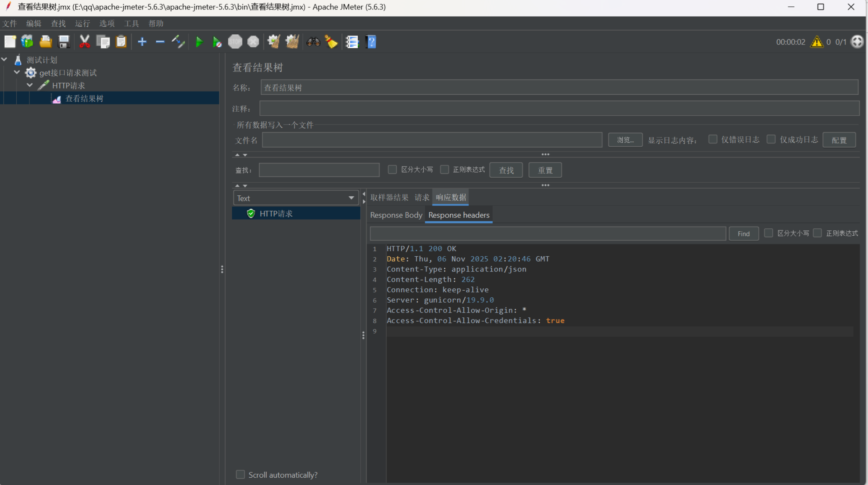Click the Save floppy disk icon

(64, 42)
